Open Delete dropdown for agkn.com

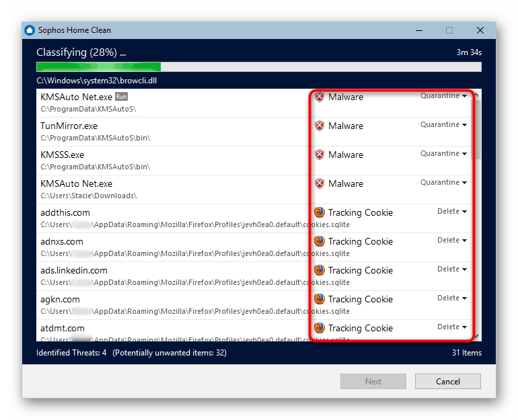coord(452,298)
